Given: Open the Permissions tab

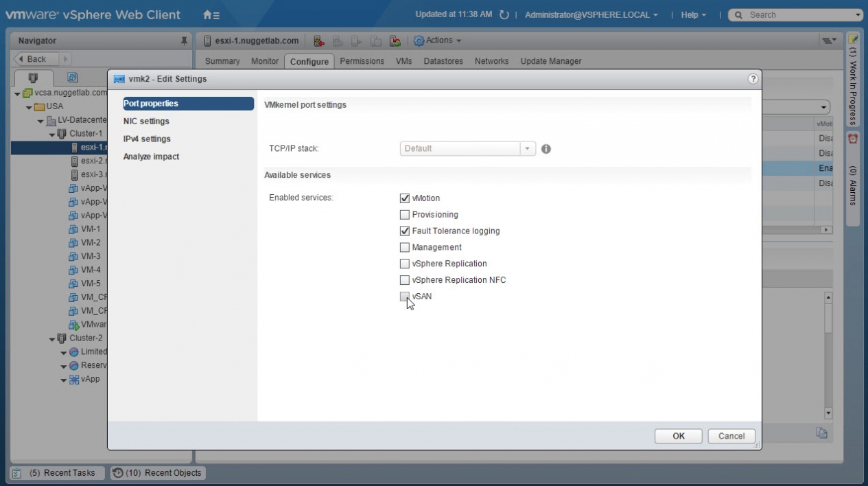Looking at the screenshot, I should (x=362, y=61).
